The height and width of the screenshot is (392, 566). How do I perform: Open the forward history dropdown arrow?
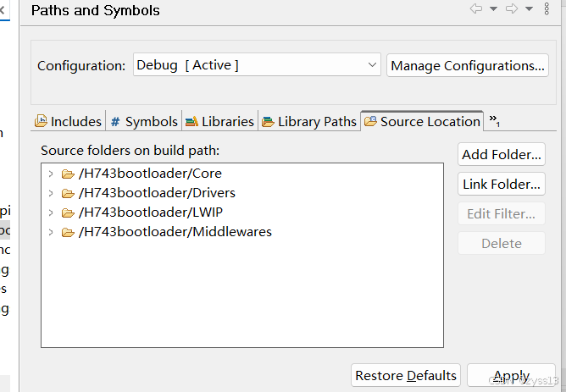coord(529,8)
